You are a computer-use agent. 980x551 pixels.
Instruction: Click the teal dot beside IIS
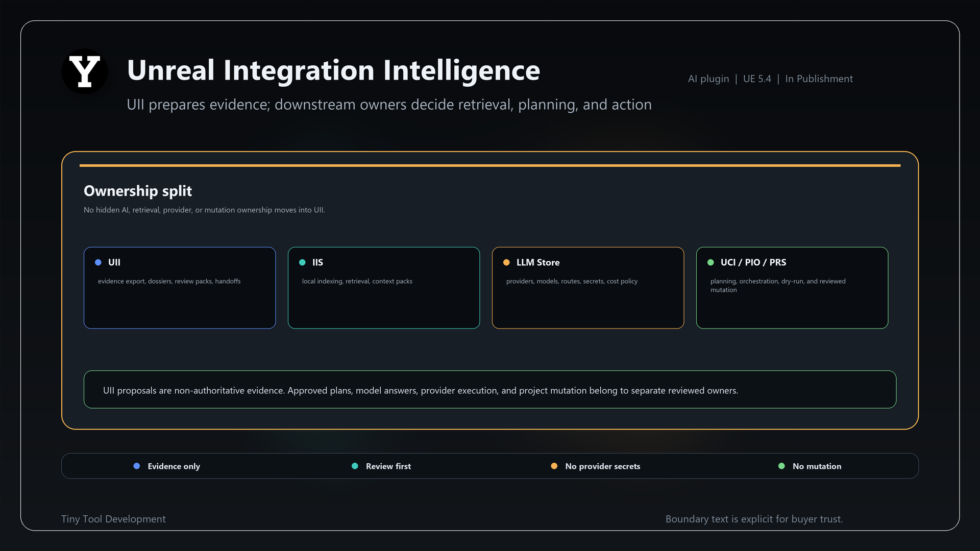coord(302,262)
